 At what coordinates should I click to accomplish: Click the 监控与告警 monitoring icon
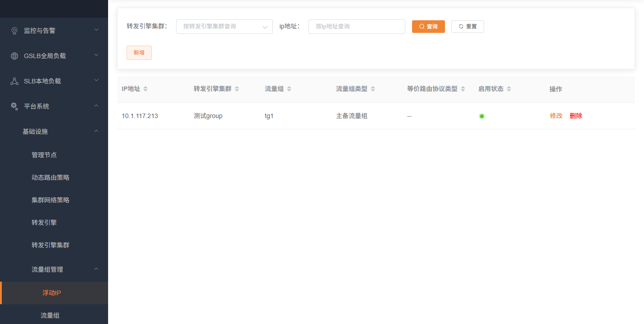[14, 31]
